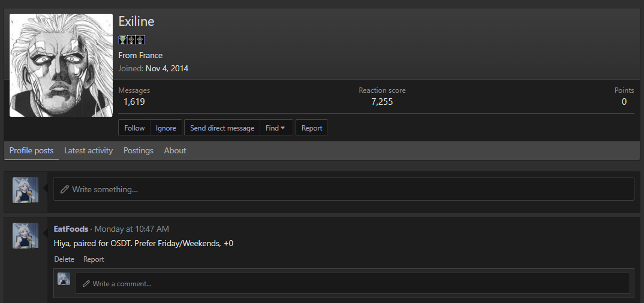
Task: Open the EatFoods username link
Action: tap(71, 229)
